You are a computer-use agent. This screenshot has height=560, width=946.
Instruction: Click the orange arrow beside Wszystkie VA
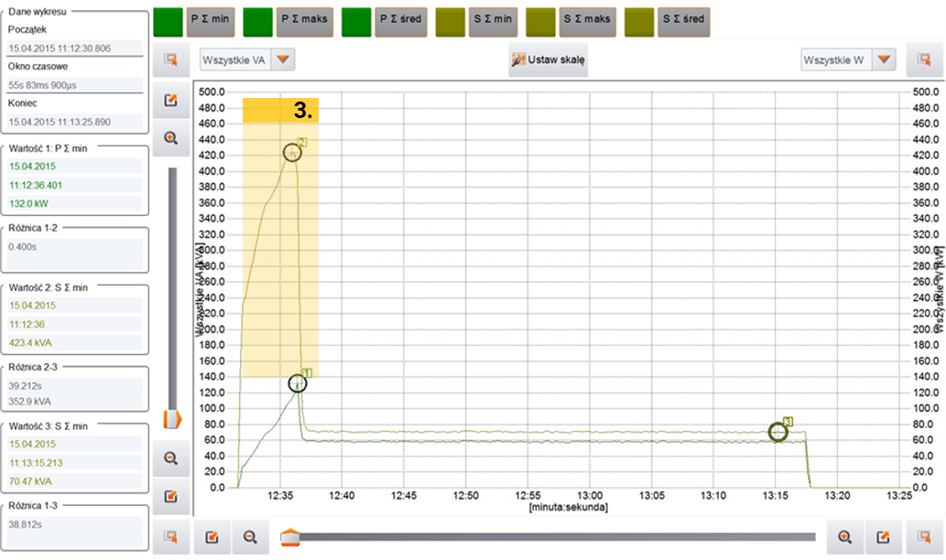coord(284,60)
